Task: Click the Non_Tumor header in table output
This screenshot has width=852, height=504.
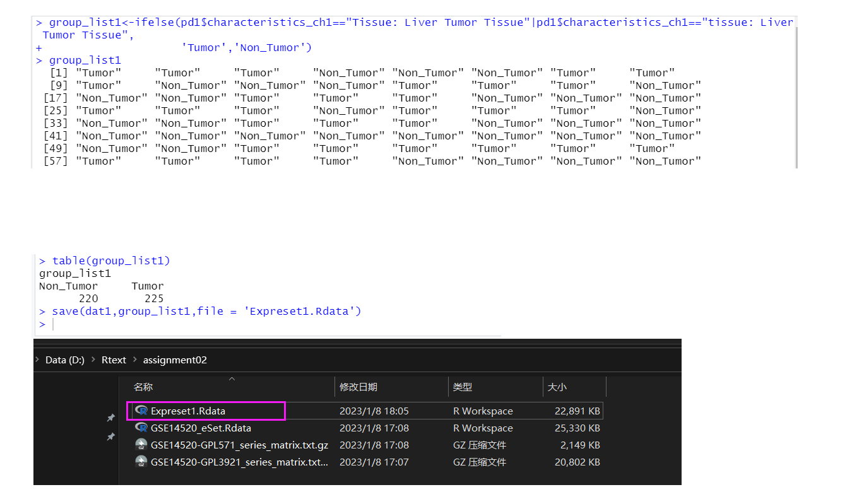Action: pyautogui.click(x=68, y=286)
